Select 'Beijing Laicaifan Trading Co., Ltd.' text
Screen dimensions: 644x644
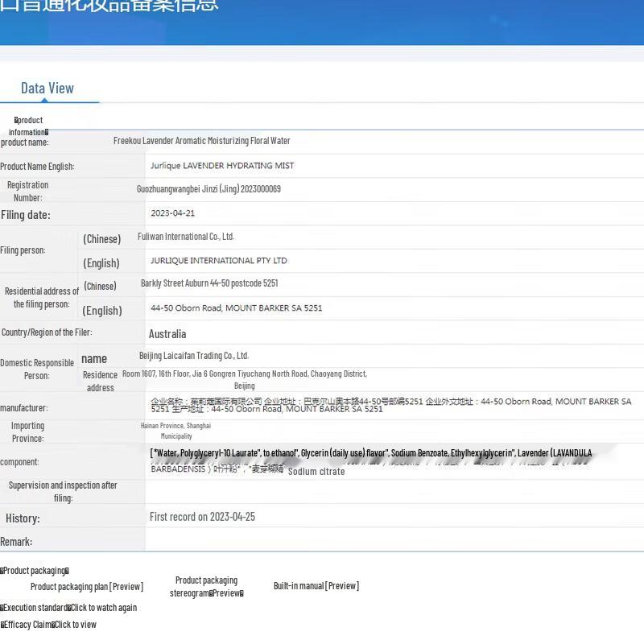194,356
